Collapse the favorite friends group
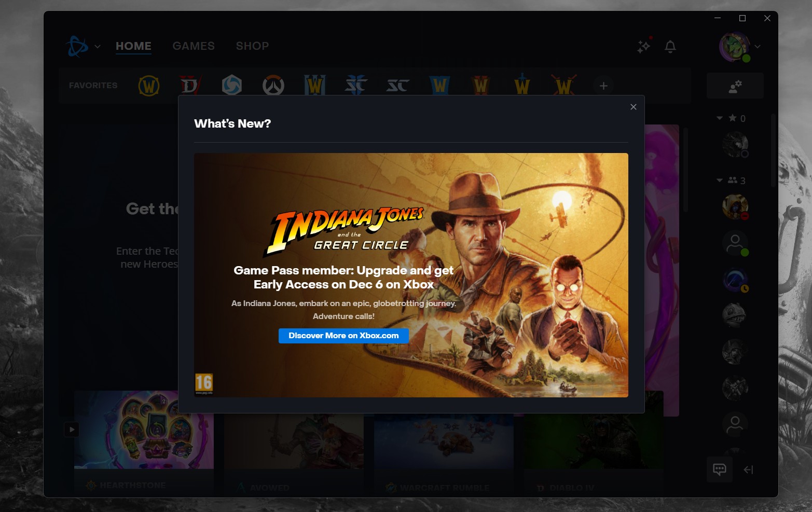Image resolution: width=812 pixels, height=512 pixels. point(720,118)
